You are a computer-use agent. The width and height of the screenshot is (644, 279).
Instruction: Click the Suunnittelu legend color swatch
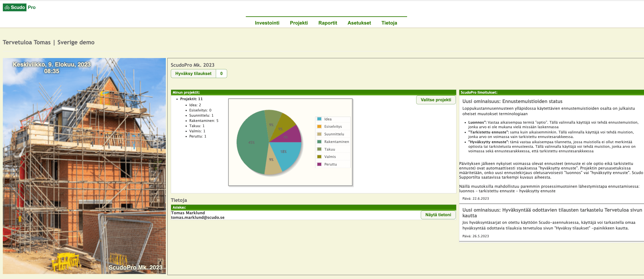pos(319,134)
